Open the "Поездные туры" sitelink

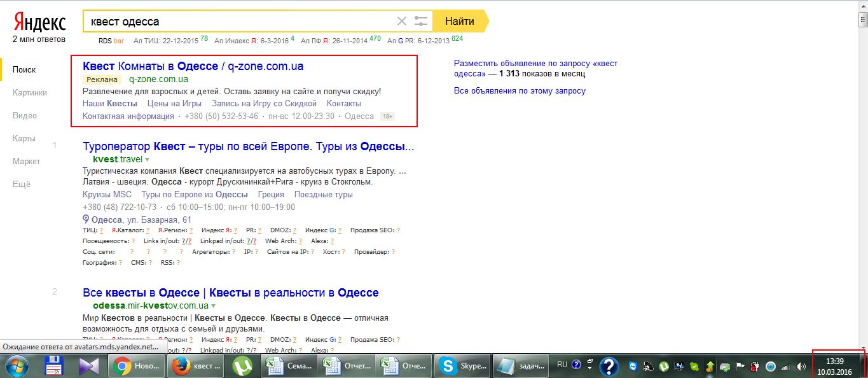323,195
